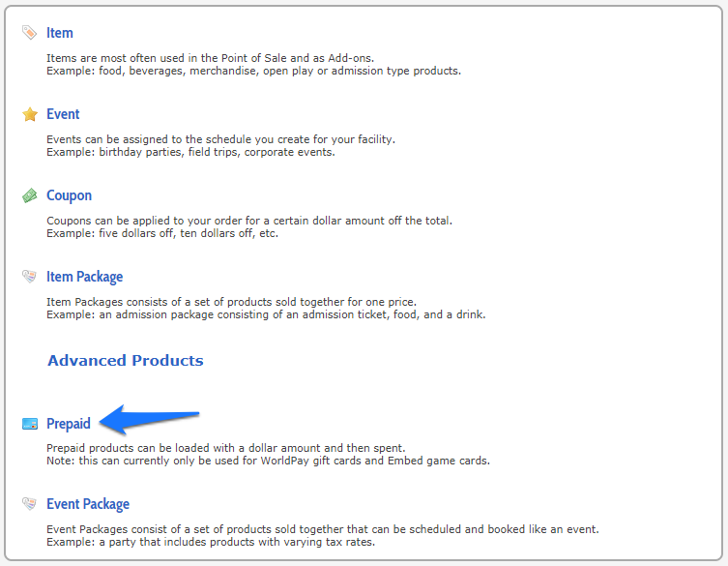This screenshot has height=566, width=728.
Task: Select the Prepaid product link
Action: (69, 424)
